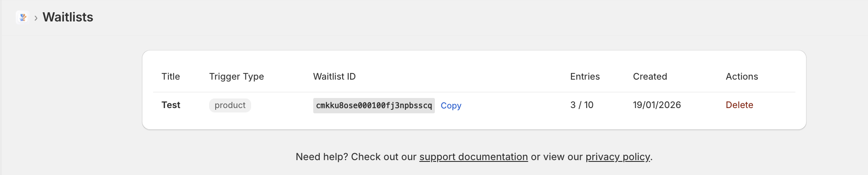
Task: Click the Waitlist ID column header
Action: click(334, 77)
